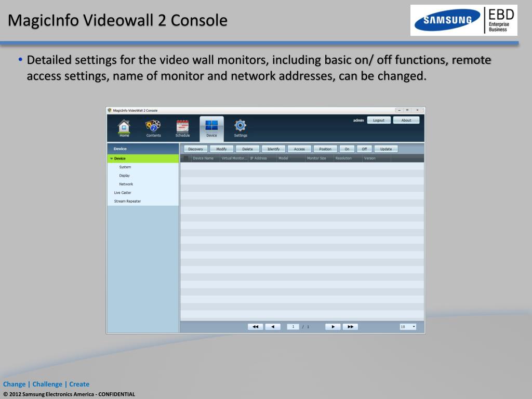This screenshot has width=532, height=399.
Task: Click the Discovery button
Action: tap(195, 149)
